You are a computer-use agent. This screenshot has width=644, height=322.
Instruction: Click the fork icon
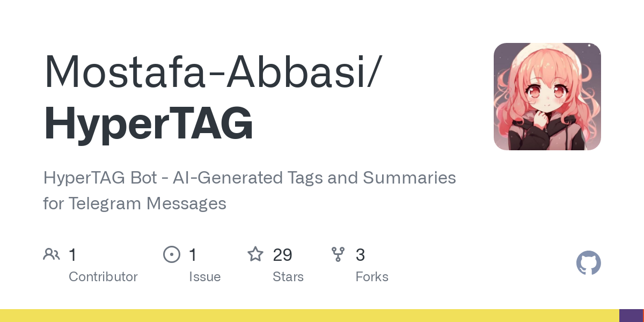(x=338, y=254)
